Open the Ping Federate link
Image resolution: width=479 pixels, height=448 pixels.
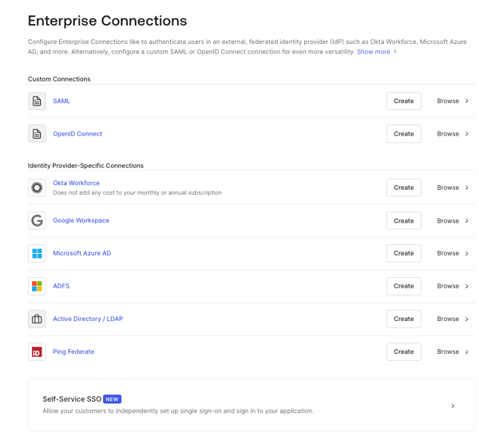pos(73,351)
